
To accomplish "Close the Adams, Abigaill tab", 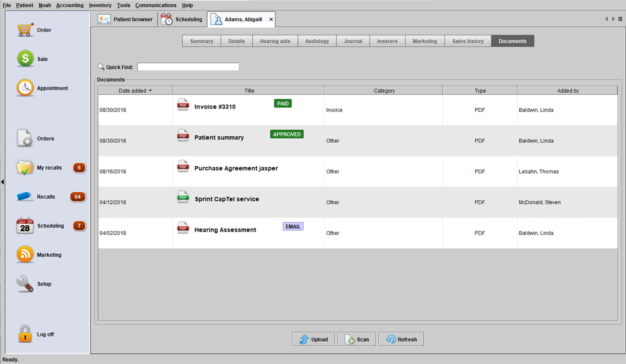I will tap(271, 19).
